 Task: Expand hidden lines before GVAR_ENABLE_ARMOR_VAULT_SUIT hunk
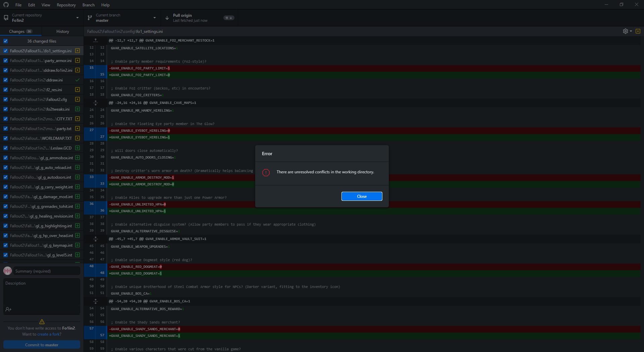tap(95, 239)
